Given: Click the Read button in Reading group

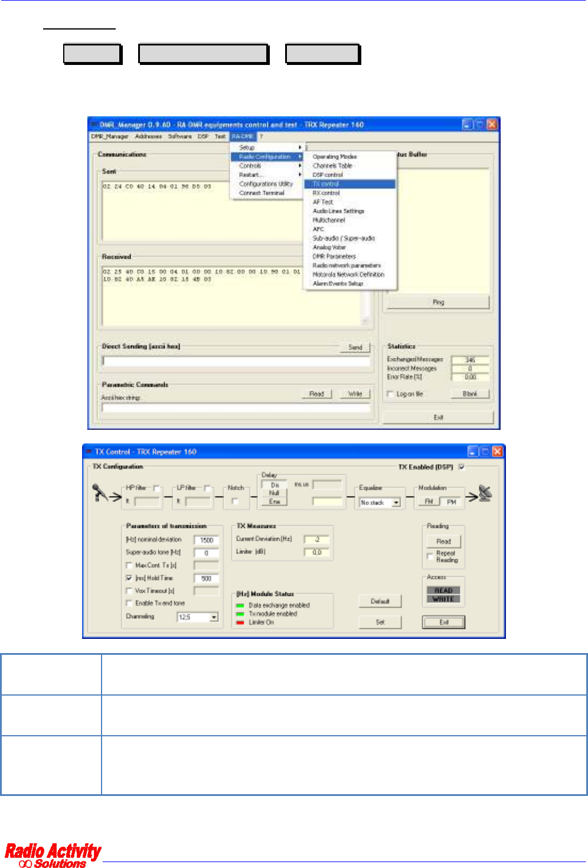Looking at the screenshot, I should pos(444,541).
